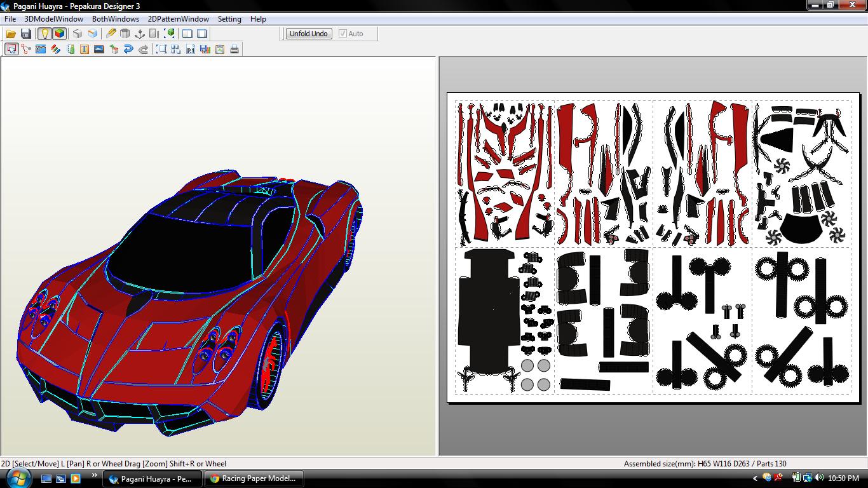Click the top-left pattern page with red parts
Screen dimensions: 868x488
point(505,173)
